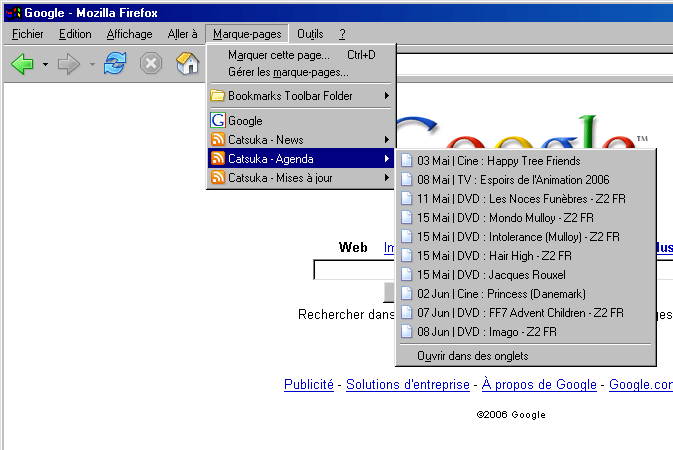Open "08 Jun | DVD : Imago - Z2 FR"
The width and height of the screenshot is (673, 450).
(526, 331)
